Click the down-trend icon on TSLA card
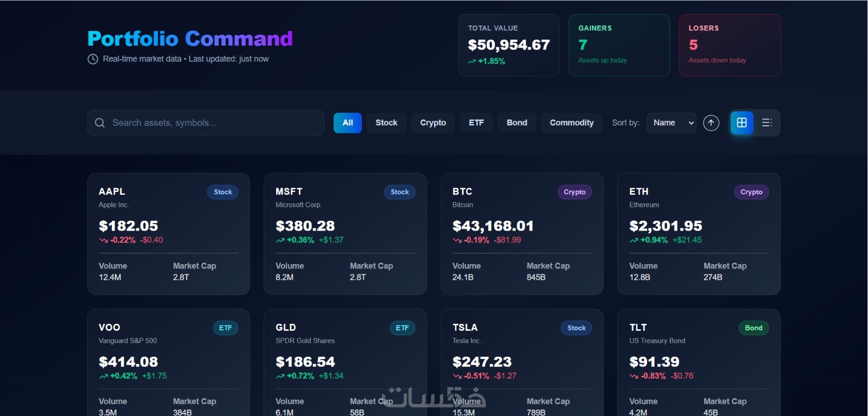Image resolution: width=868 pixels, height=416 pixels. (x=457, y=376)
